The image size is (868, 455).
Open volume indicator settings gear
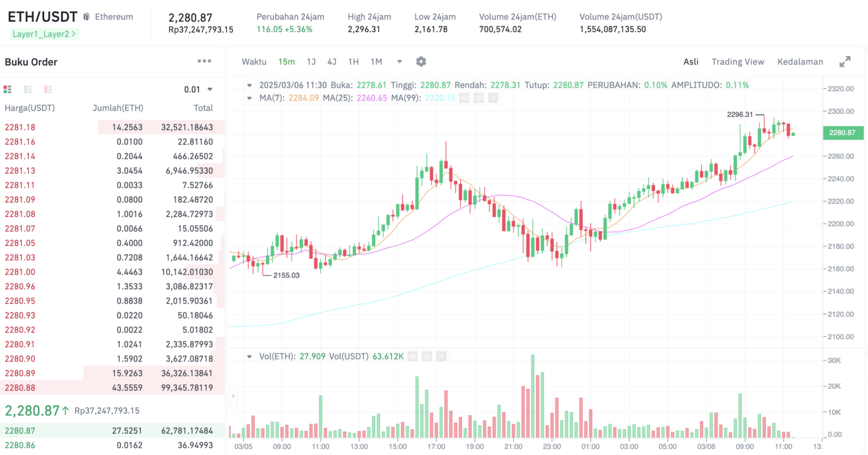[427, 357]
